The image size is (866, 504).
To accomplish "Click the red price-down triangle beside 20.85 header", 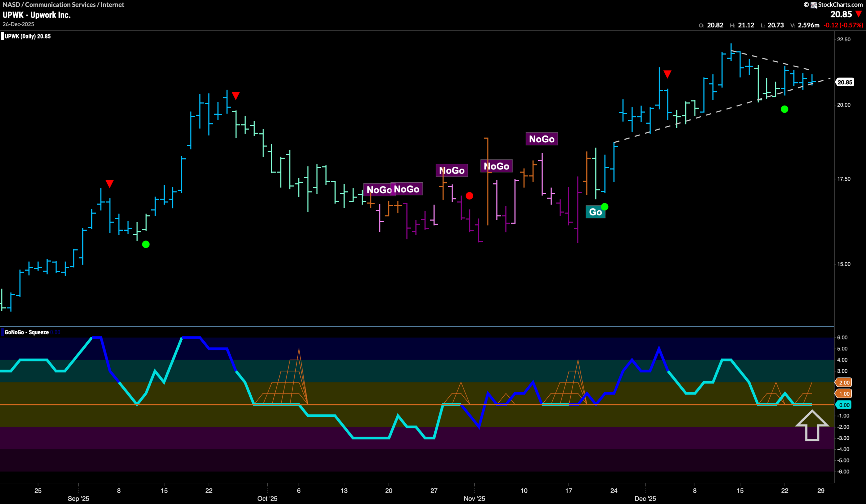I will coord(859,14).
